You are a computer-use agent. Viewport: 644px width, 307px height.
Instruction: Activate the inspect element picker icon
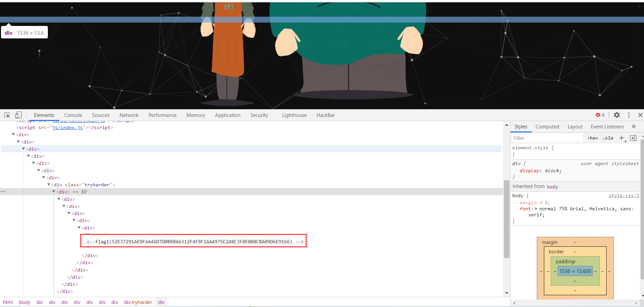pyautogui.click(x=7, y=115)
